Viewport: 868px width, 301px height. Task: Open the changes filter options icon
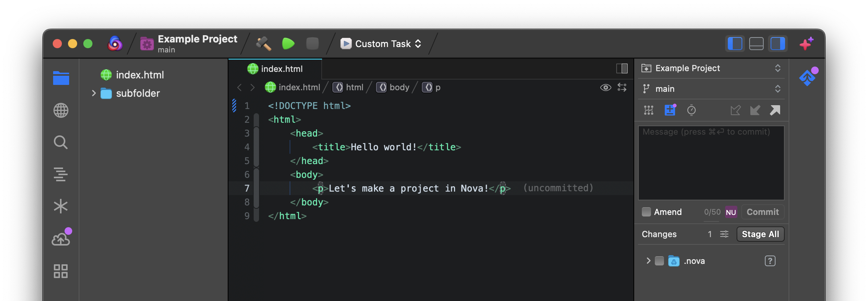724,234
